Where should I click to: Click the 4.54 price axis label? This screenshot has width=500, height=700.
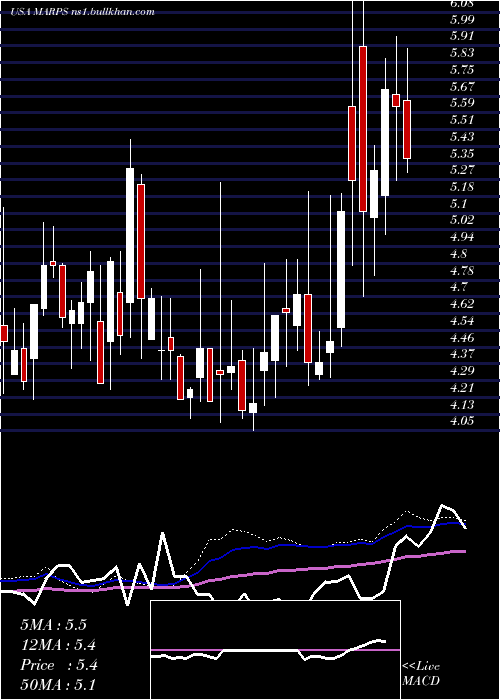pyautogui.click(x=463, y=321)
